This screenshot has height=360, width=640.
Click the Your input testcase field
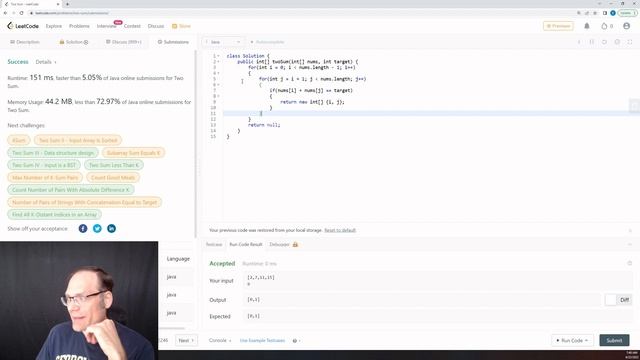pyautogui.click(x=438, y=280)
